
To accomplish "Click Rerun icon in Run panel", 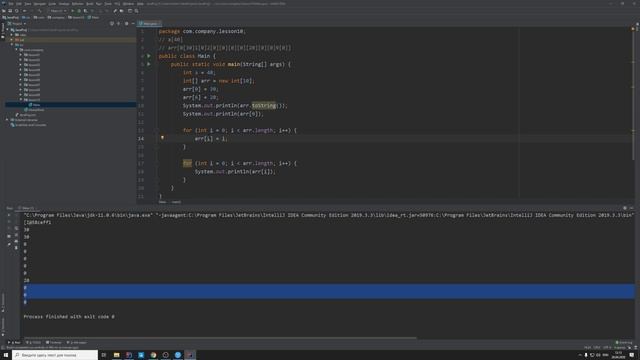I will tap(9, 215).
